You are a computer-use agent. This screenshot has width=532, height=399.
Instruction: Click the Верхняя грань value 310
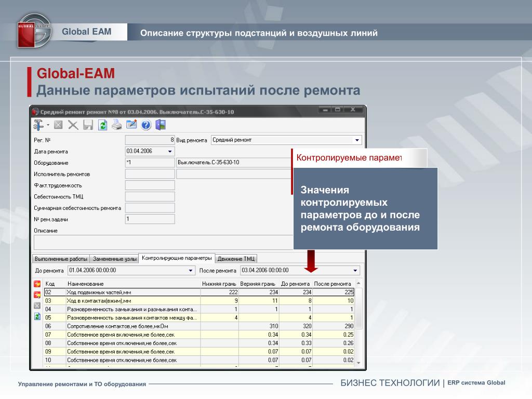[259, 326]
